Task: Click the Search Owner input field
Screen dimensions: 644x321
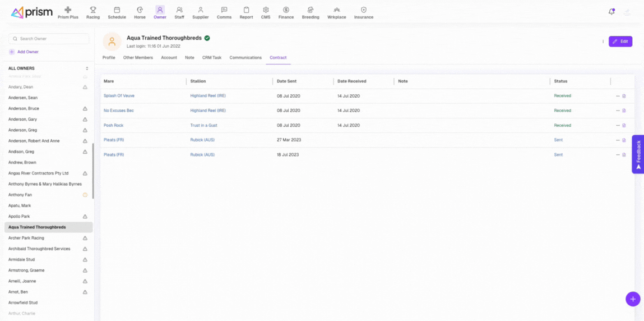Action: [x=49, y=39]
